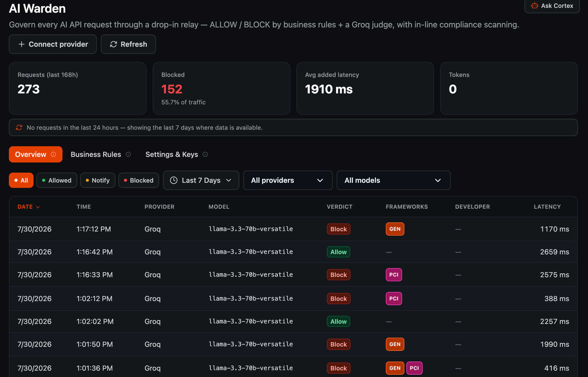Click the info icon next to Business Rules
The width and height of the screenshot is (588, 377).
[128, 154]
